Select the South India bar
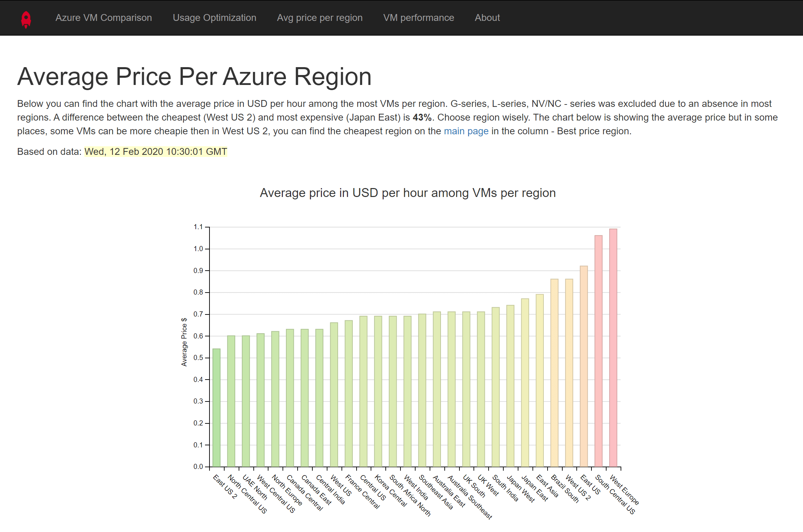Viewport: 803px width, 532px height. [x=496, y=387]
